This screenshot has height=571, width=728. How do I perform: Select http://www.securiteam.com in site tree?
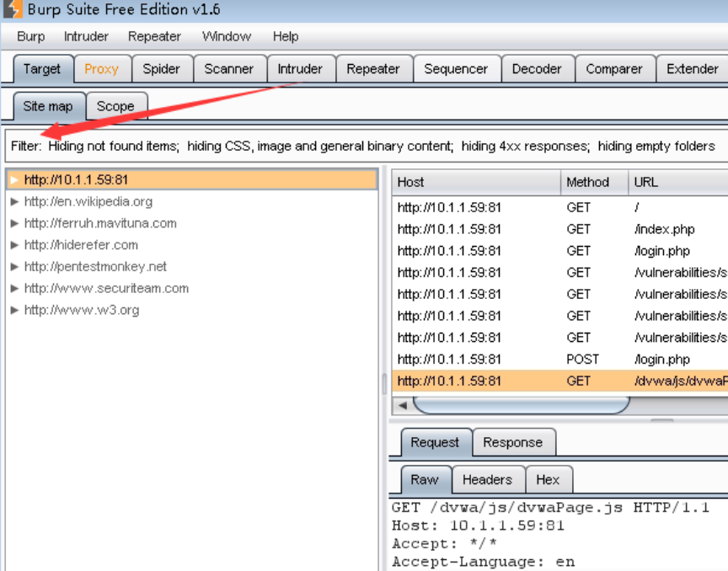[106, 288]
